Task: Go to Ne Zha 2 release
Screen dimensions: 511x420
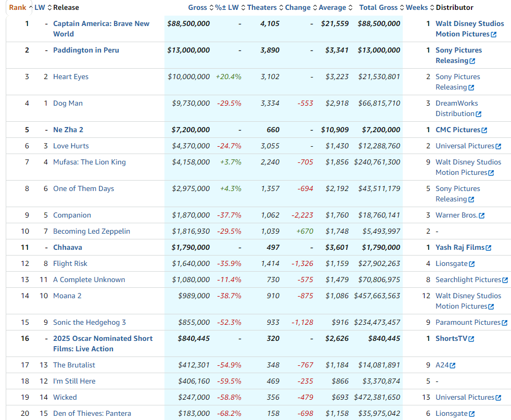Action: 68,130
